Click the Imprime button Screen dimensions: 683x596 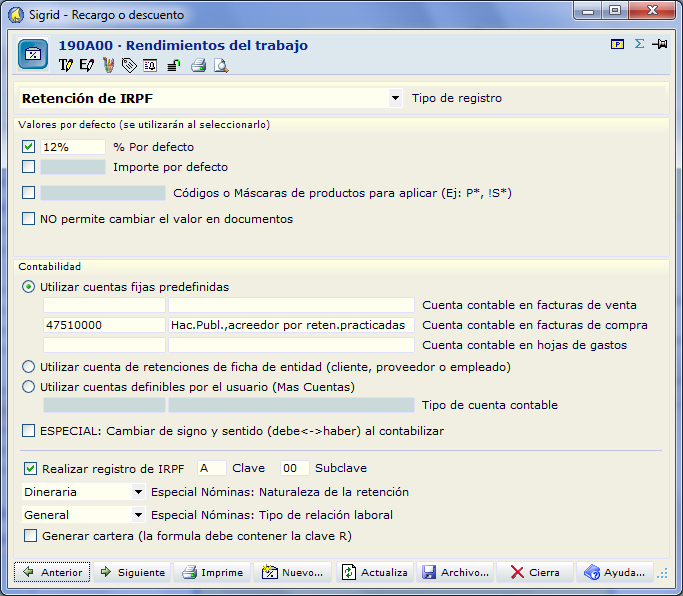coord(212,572)
